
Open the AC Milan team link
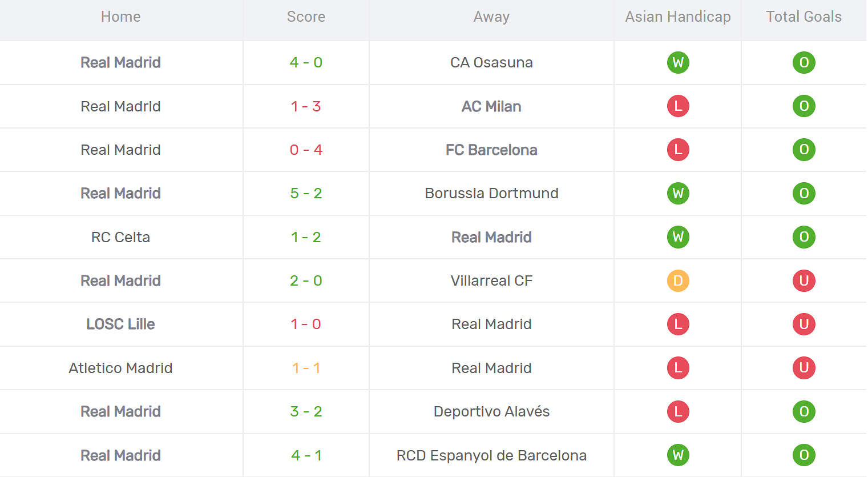491,106
